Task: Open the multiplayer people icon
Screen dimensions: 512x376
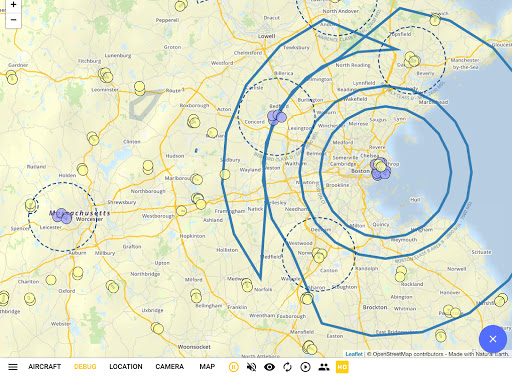Action: pyautogui.click(x=324, y=367)
